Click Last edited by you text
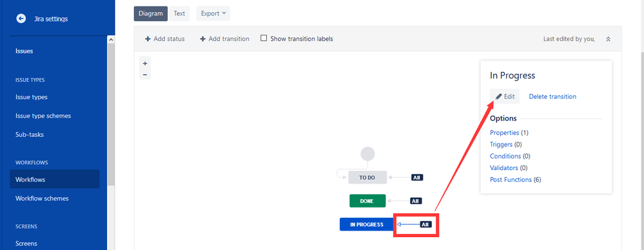644x250 pixels. (569, 39)
